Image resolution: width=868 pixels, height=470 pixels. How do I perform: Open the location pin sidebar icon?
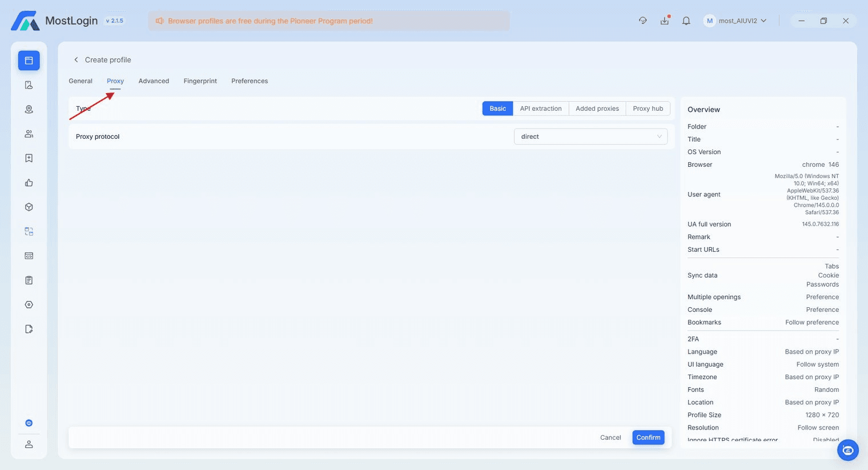(x=29, y=110)
